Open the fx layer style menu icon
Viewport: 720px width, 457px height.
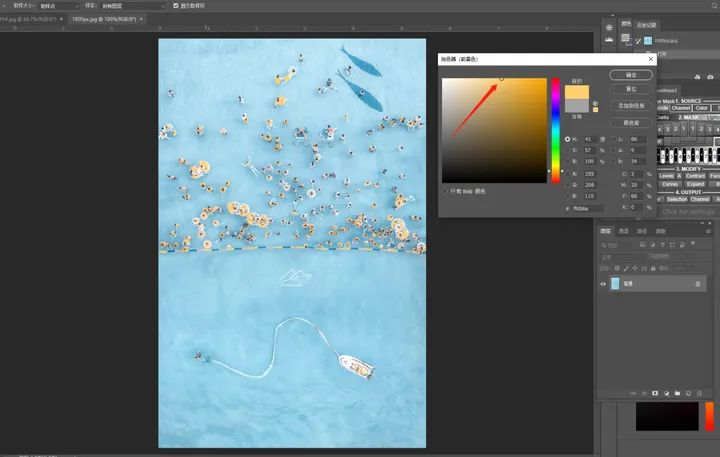pyautogui.click(x=644, y=394)
